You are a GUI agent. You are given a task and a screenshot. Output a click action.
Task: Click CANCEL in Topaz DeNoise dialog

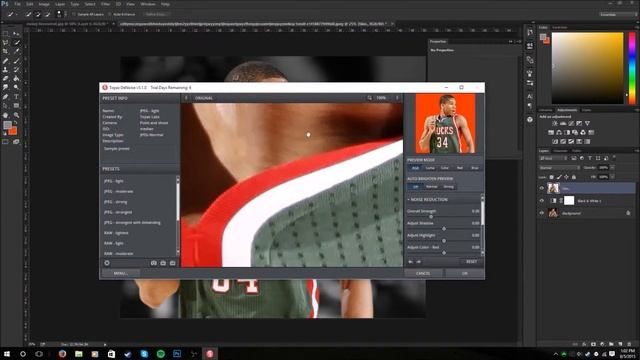(423, 273)
